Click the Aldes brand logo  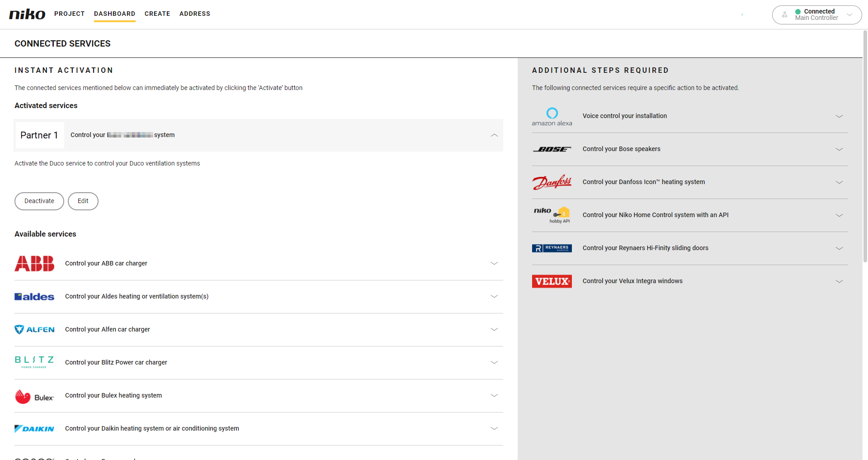34,297
